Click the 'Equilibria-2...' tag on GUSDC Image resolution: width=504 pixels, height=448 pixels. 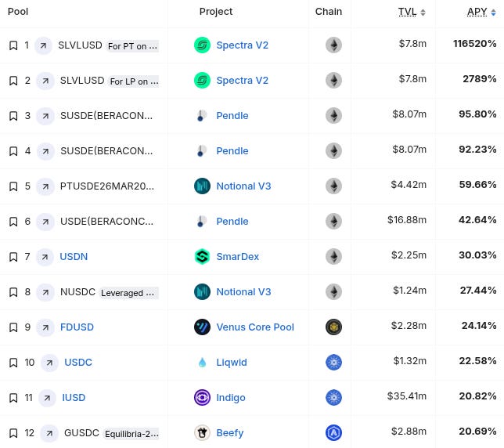(x=131, y=434)
